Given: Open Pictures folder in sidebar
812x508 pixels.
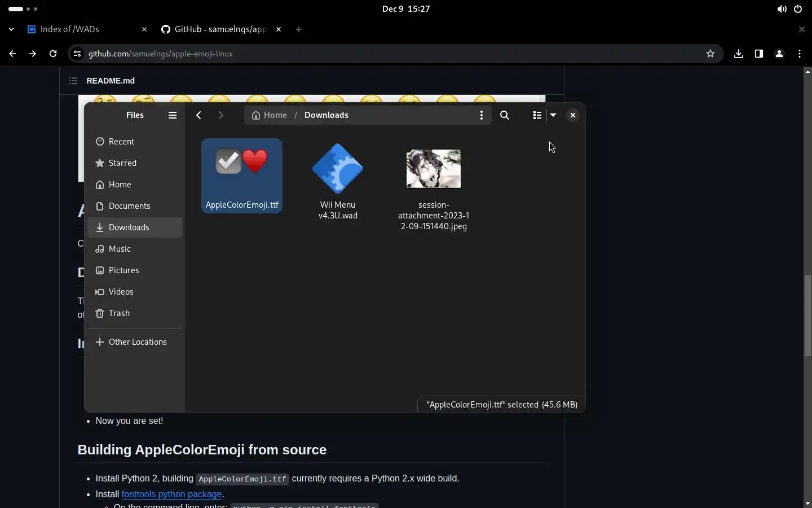Looking at the screenshot, I should [x=135, y=270].
